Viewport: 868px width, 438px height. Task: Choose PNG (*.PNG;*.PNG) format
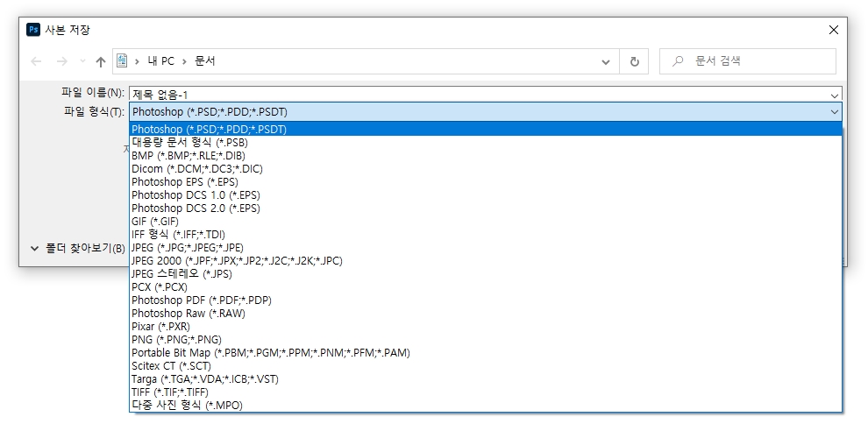(486, 340)
